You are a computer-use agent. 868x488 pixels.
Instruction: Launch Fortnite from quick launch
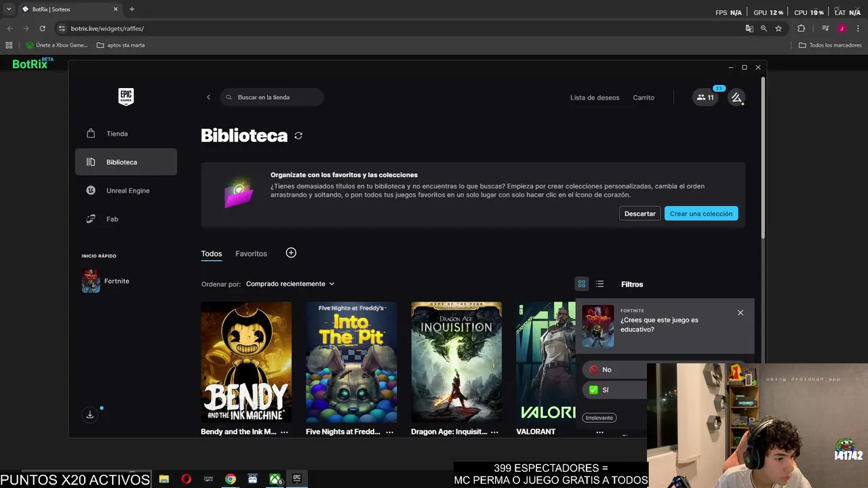point(106,281)
